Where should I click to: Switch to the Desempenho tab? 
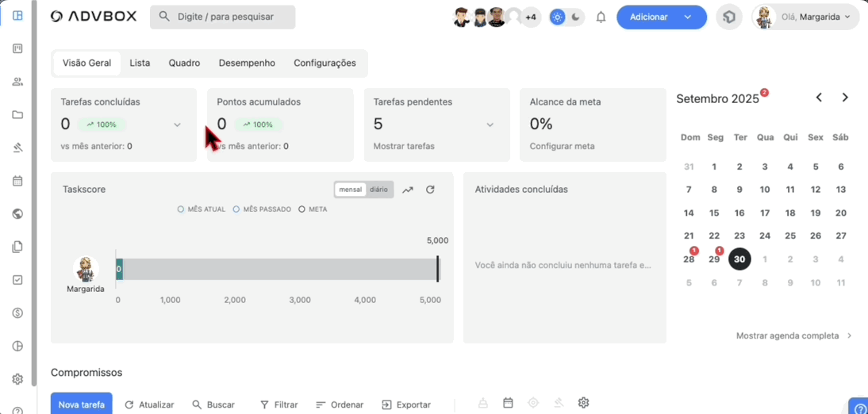(x=247, y=63)
